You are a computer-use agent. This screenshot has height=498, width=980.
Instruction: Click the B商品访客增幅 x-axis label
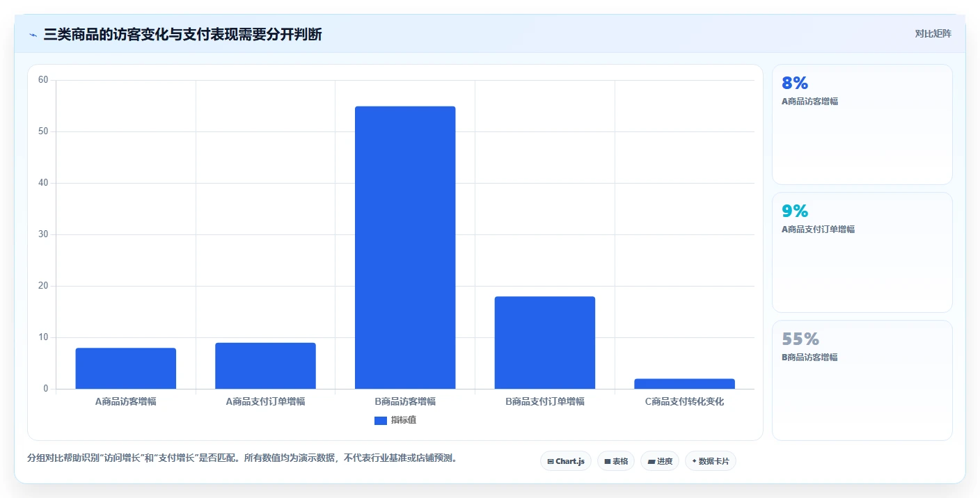click(405, 401)
